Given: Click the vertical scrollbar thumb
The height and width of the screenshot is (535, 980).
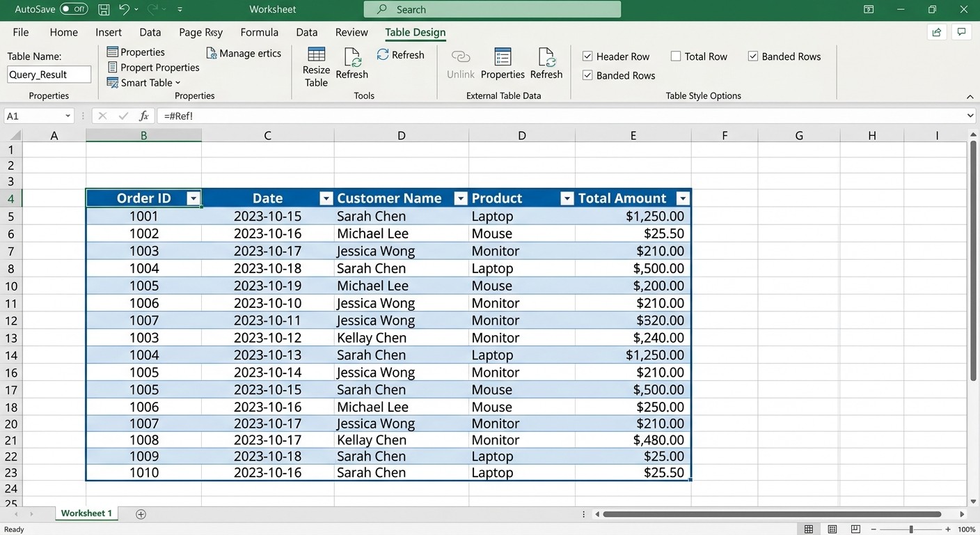Looking at the screenshot, I should click(x=974, y=261).
